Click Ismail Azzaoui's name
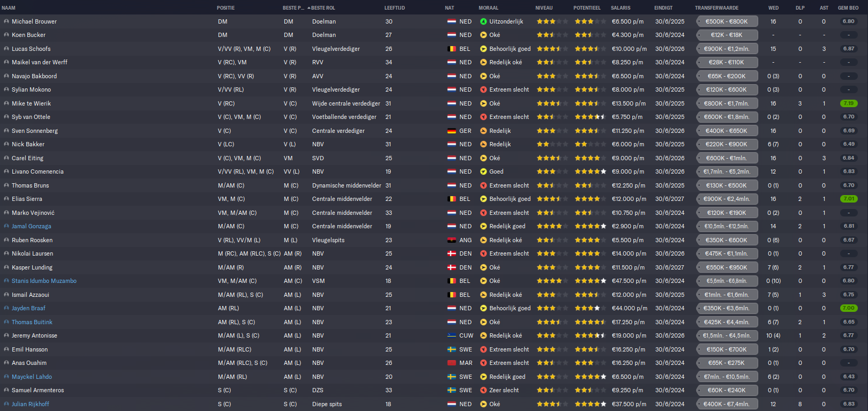 pyautogui.click(x=31, y=295)
